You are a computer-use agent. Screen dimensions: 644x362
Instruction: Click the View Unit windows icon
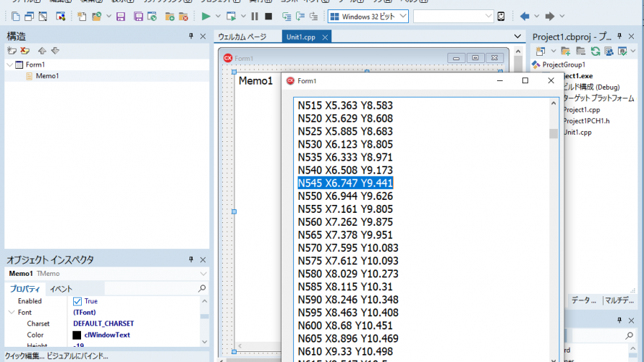point(29,17)
